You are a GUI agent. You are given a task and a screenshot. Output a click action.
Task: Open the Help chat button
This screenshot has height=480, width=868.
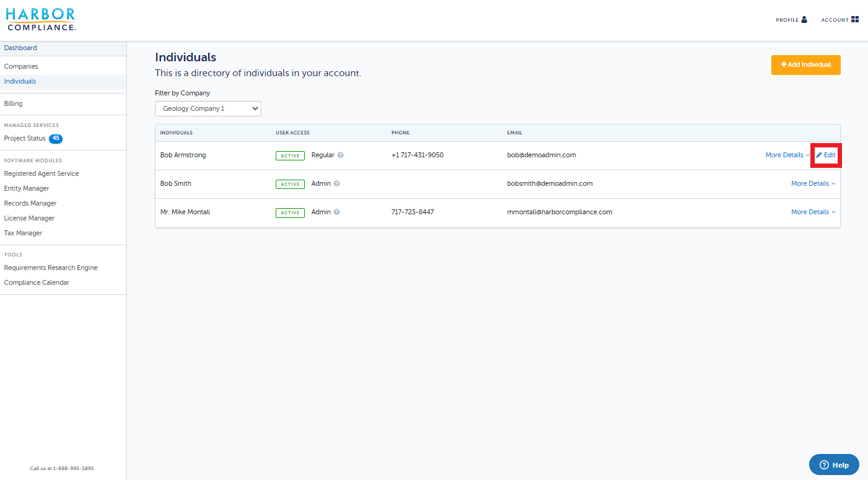click(x=834, y=465)
